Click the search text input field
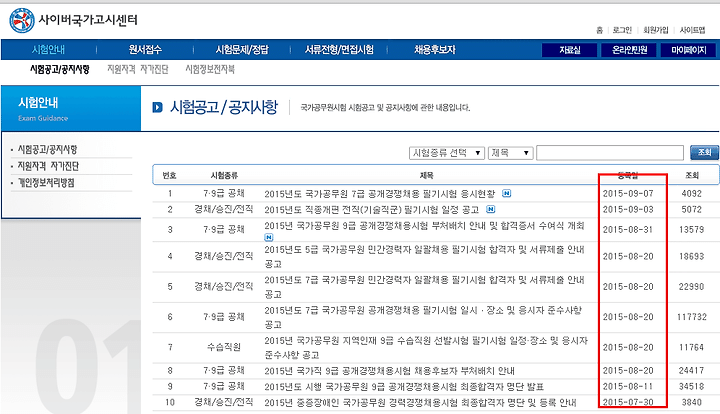The height and width of the screenshot is (414, 720). click(x=610, y=152)
